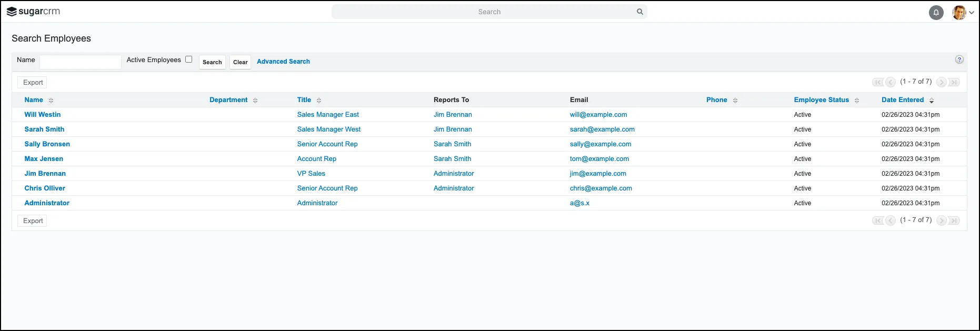980x331 pixels.
Task: Sort by the Name column arrow icon
Action: pyautogui.click(x=51, y=101)
